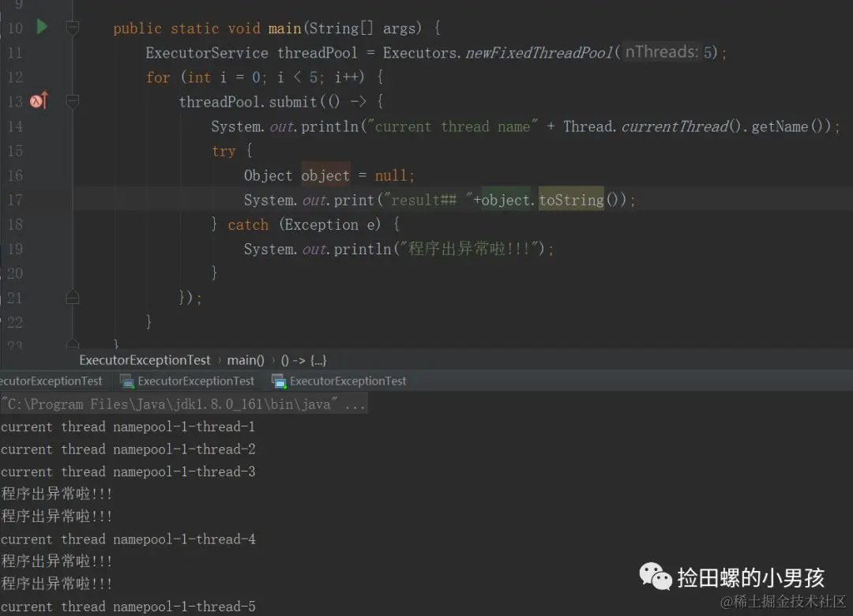The width and height of the screenshot is (853, 616).
Task: Click the "result## " string literal on line 17
Action: point(428,200)
